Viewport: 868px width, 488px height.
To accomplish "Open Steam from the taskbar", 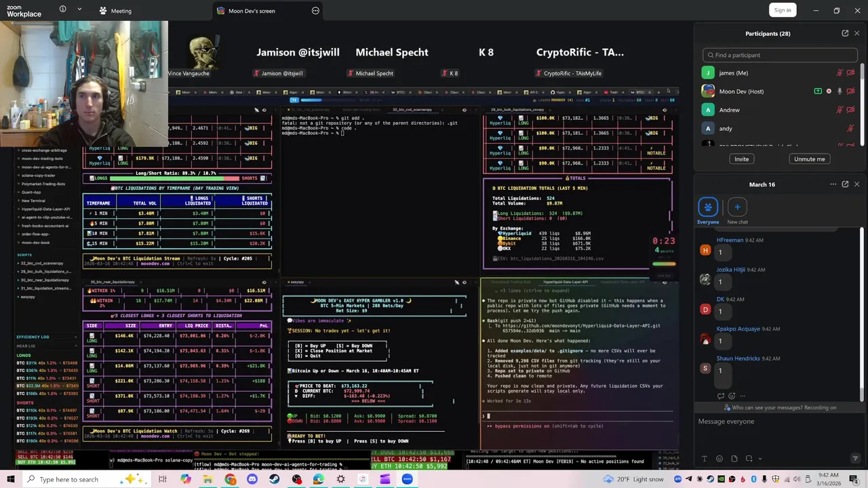I will tap(274, 479).
